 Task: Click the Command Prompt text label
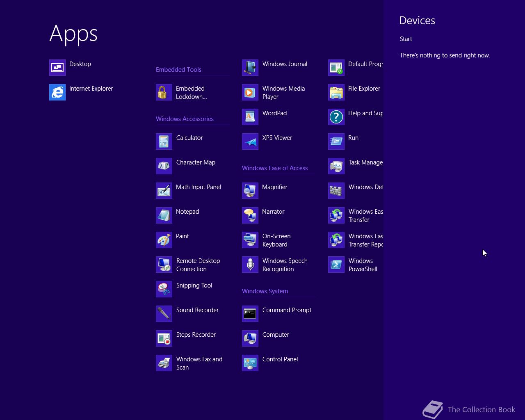pos(287,310)
